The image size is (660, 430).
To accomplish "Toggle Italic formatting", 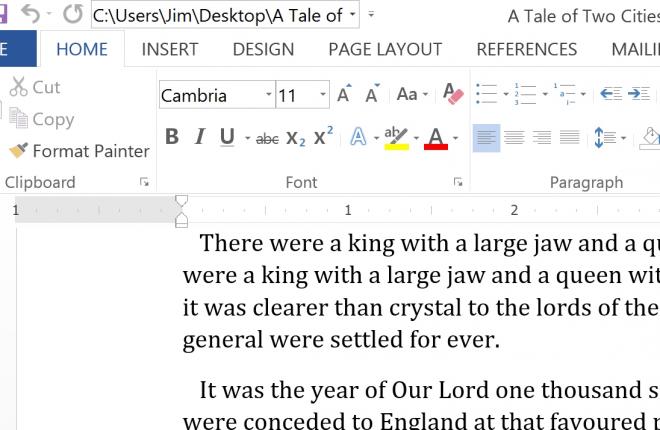I will (x=200, y=137).
